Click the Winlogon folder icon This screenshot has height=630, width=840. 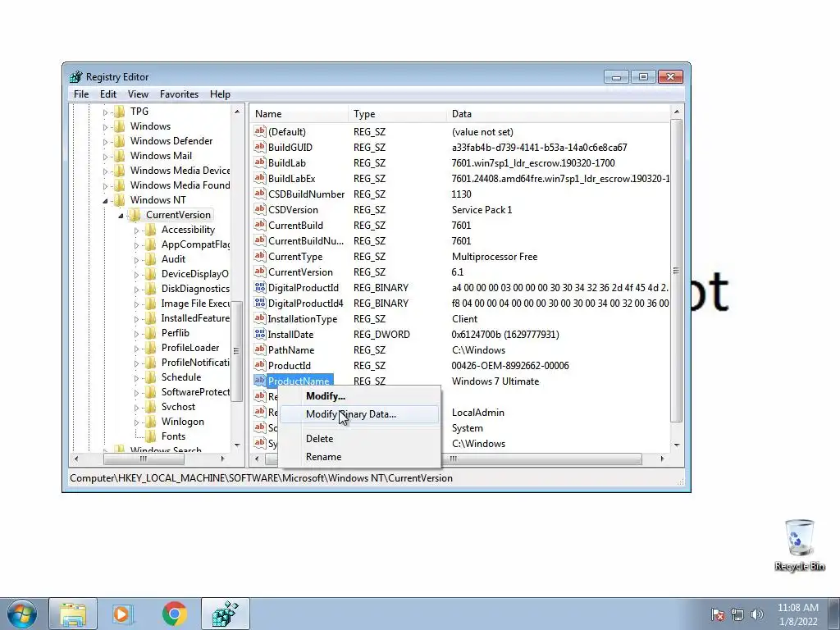tap(151, 422)
